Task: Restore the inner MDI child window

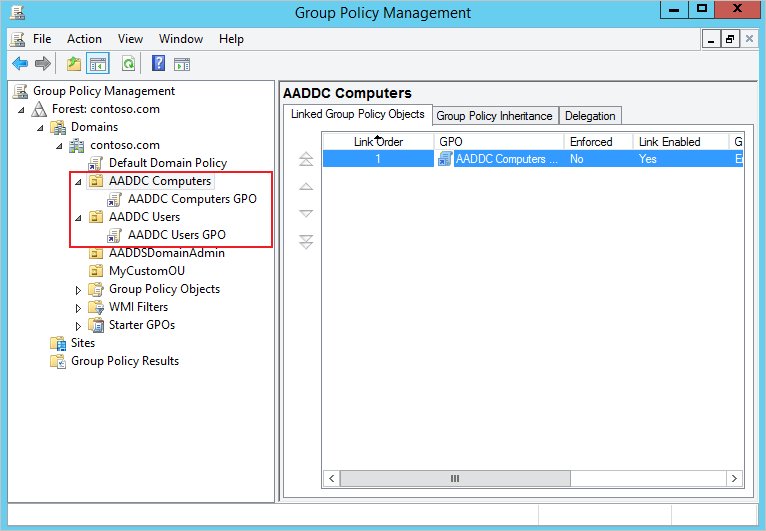Action: [729, 39]
